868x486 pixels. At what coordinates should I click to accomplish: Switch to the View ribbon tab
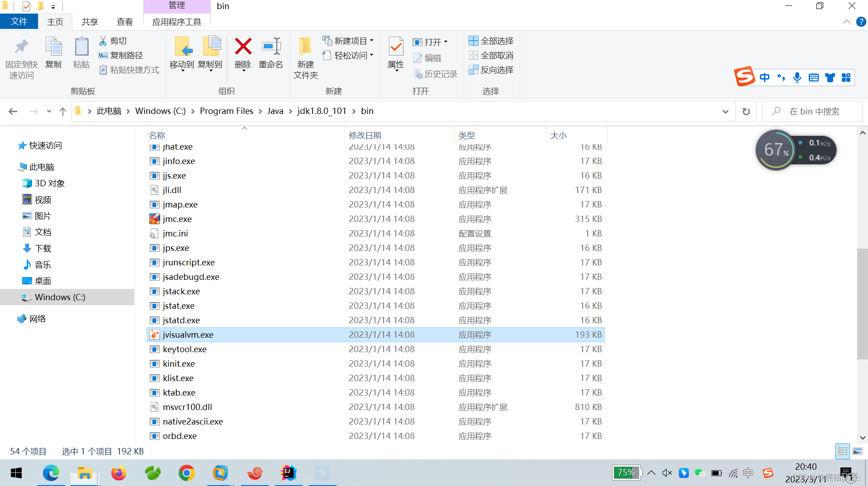click(x=124, y=22)
